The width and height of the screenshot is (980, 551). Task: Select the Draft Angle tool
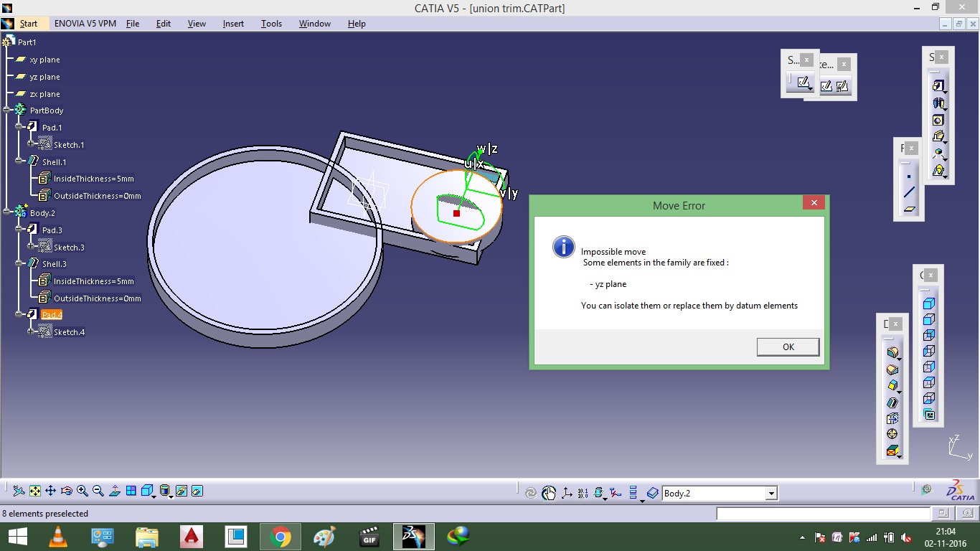(892, 386)
